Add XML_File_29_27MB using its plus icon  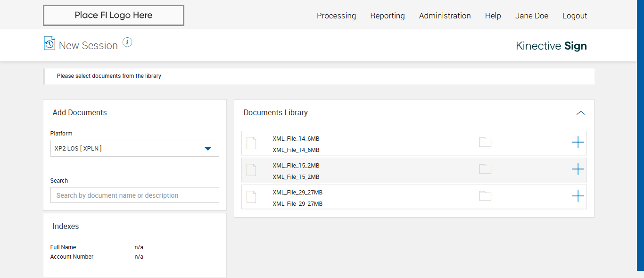[x=578, y=196]
